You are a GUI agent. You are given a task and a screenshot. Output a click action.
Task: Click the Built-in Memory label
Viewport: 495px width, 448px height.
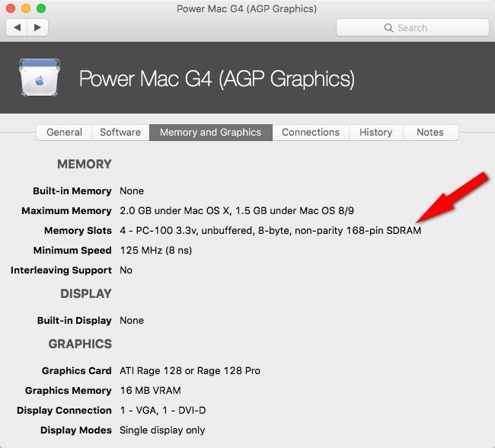(72, 190)
